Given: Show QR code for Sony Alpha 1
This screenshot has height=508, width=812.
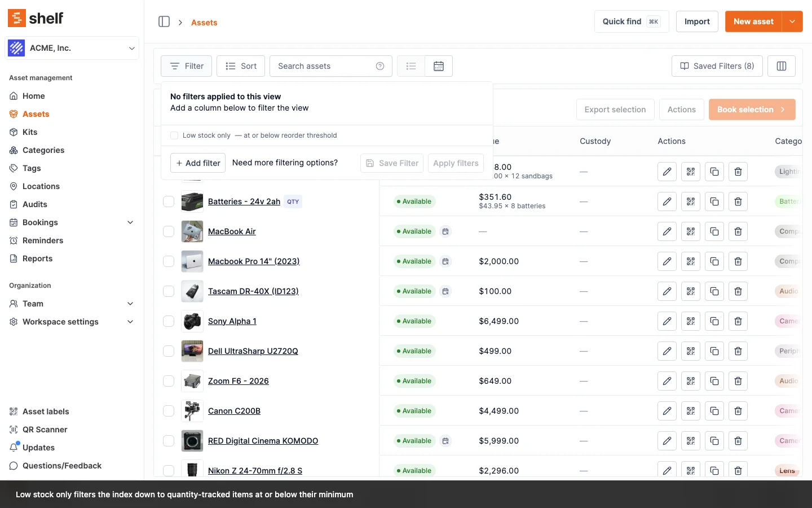Looking at the screenshot, I should pyautogui.click(x=691, y=321).
